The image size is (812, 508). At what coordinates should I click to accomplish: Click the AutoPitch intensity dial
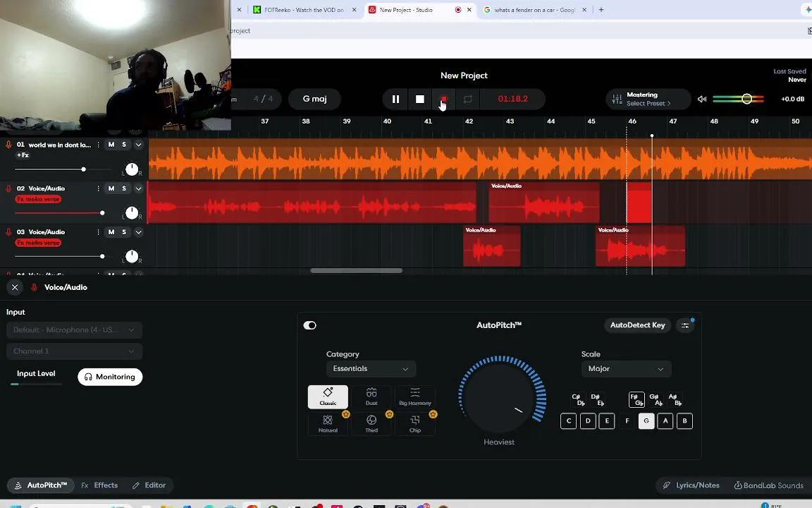point(500,397)
